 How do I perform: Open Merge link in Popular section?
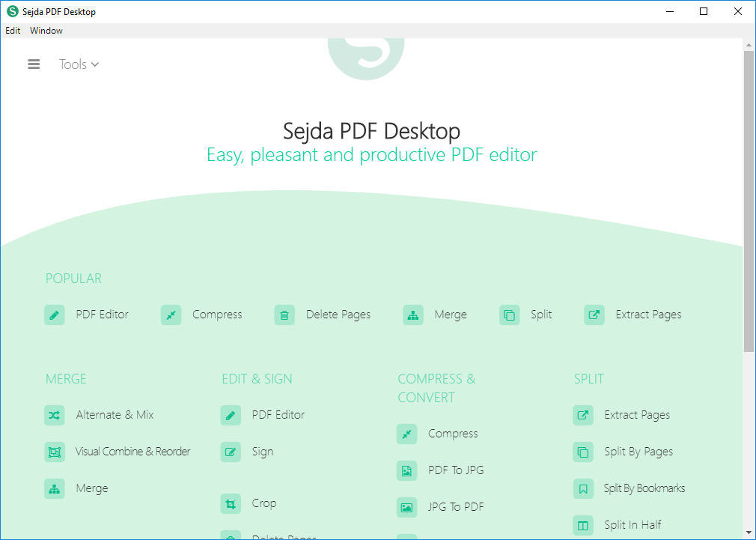click(x=451, y=315)
